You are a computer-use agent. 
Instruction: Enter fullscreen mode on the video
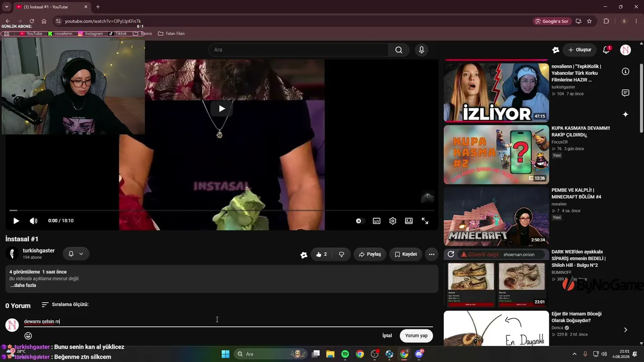coord(425,221)
